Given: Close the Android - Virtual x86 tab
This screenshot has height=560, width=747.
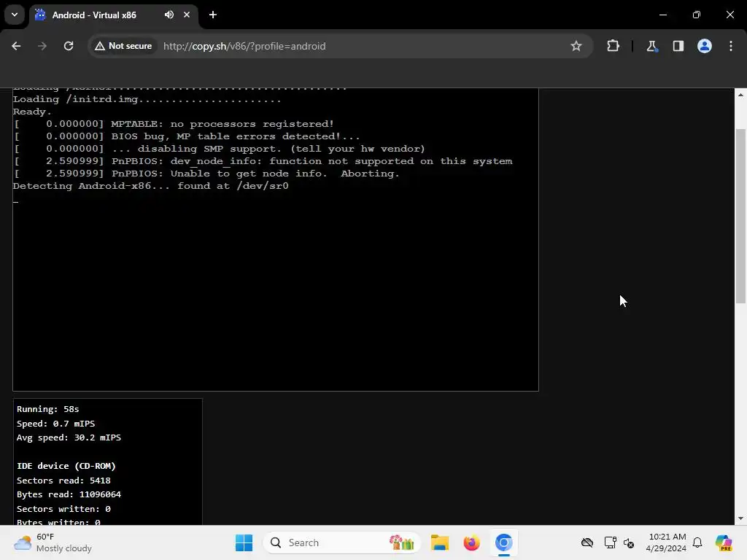Looking at the screenshot, I should tap(187, 15).
